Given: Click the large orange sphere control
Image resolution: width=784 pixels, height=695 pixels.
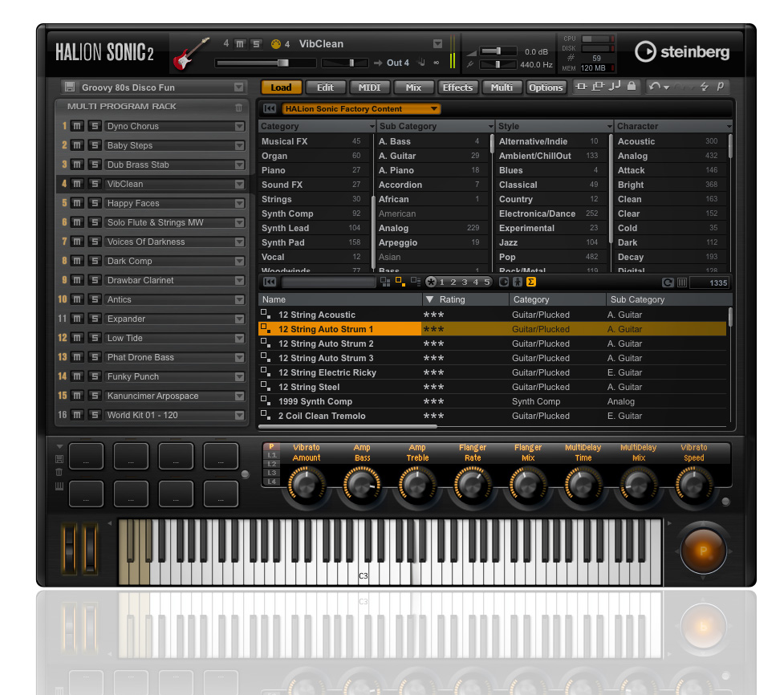Looking at the screenshot, I should (x=703, y=551).
